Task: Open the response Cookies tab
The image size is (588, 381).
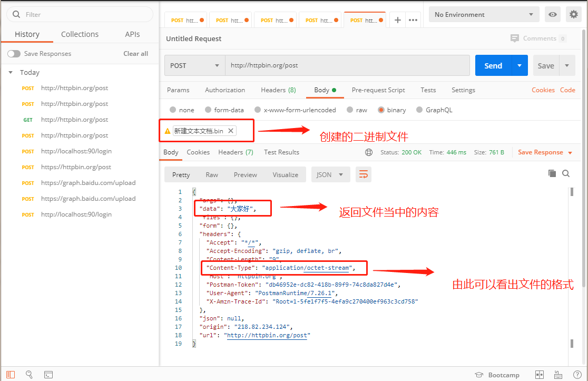Action: [x=198, y=152]
